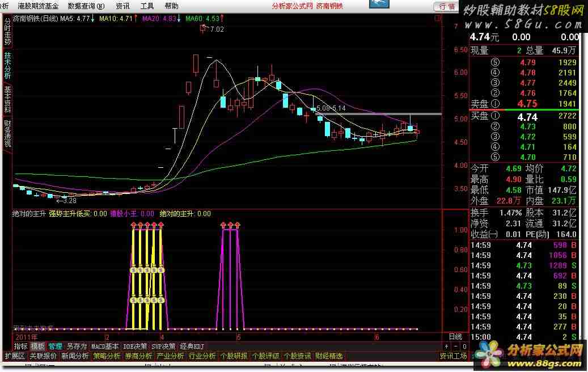Screen dimensions: 588x372
Task: Click the blue logo icon in title bar
Action: (x=379, y=4)
